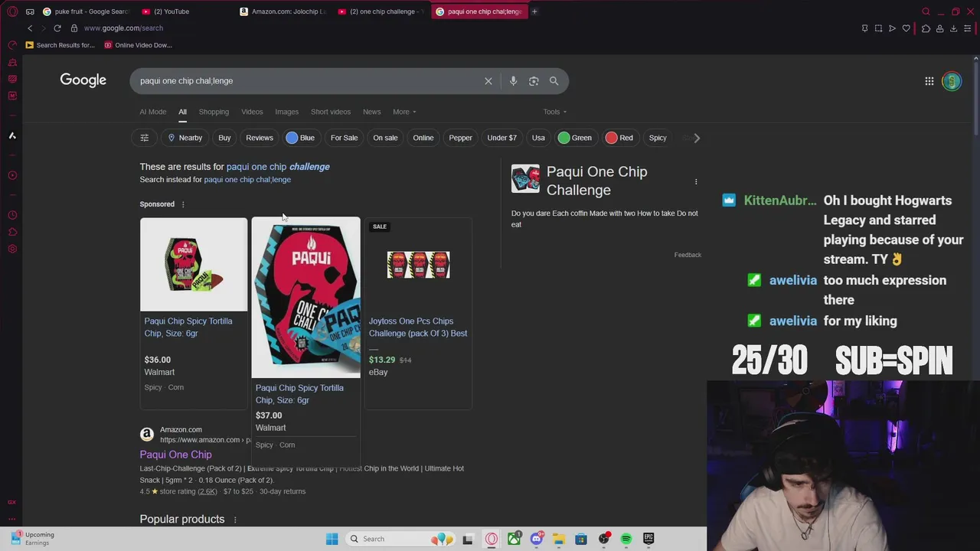Click the site lock icon in address bar
The height and width of the screenshot is (551, 980).
[x=74, y=28]
